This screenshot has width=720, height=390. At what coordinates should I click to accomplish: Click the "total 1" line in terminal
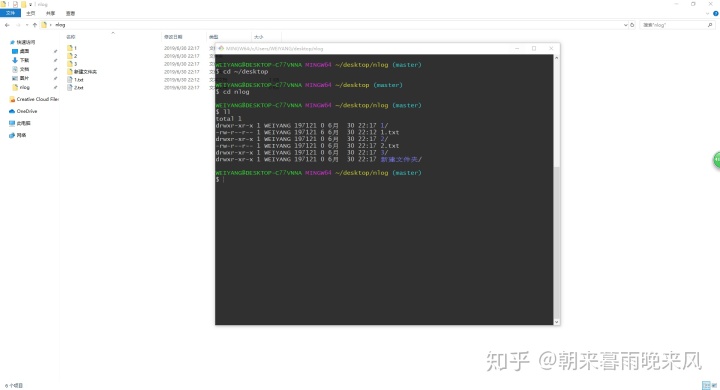tap(228, 119)
